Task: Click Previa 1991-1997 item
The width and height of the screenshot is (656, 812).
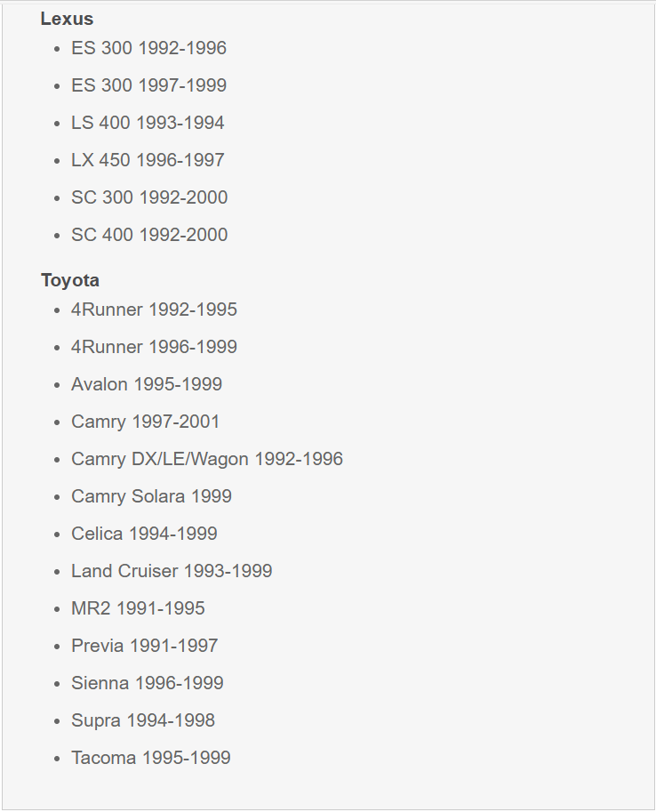Action: [x=145, y=646]
